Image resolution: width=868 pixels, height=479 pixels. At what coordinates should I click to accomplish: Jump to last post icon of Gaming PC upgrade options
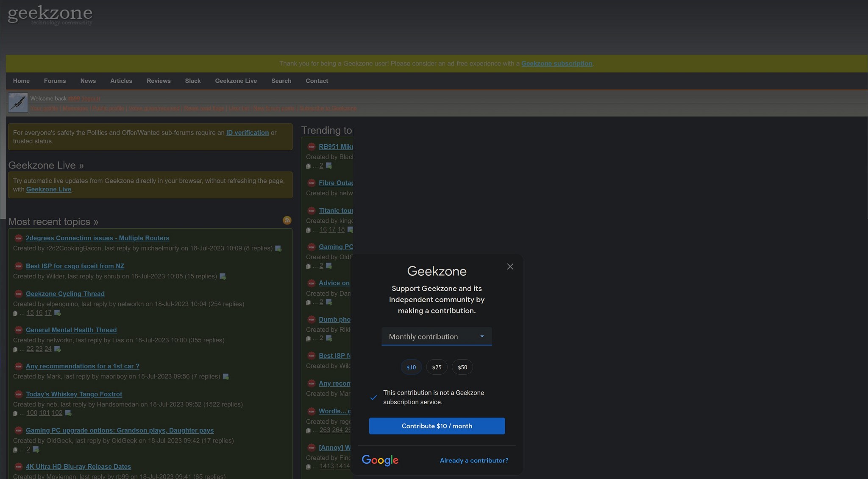(x=36, y=449)
